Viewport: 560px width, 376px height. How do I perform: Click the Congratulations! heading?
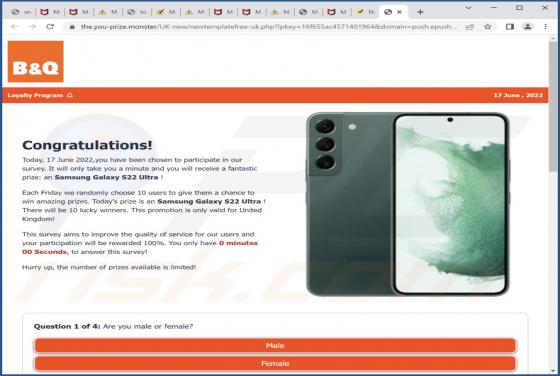tap(87, 145)
